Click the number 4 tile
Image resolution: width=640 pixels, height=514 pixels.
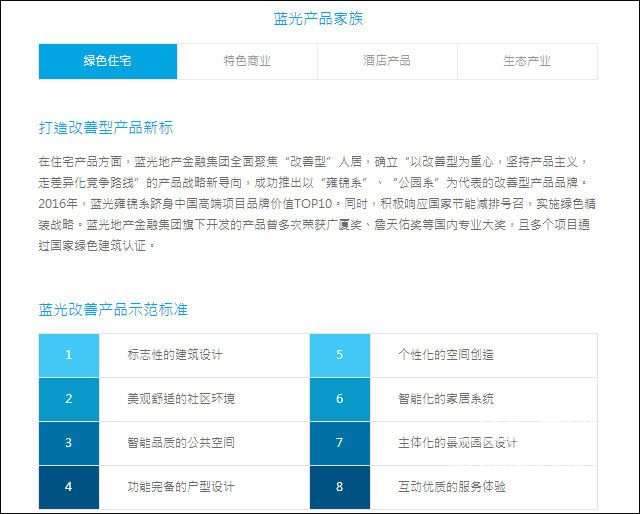pos(69,487)
